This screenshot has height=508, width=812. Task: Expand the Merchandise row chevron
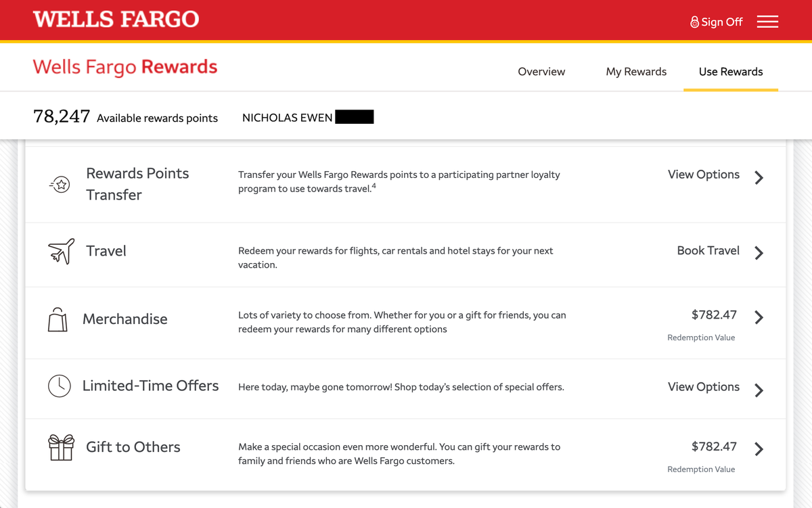pos(759,315)
